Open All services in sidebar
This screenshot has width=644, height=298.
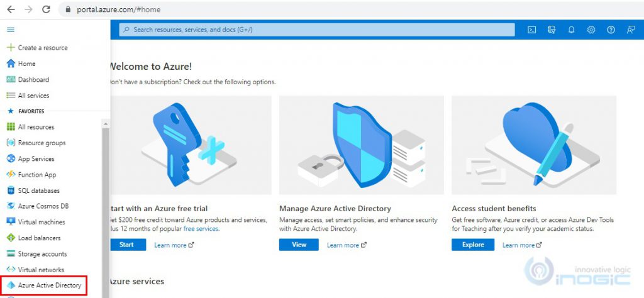coord(33,96)
